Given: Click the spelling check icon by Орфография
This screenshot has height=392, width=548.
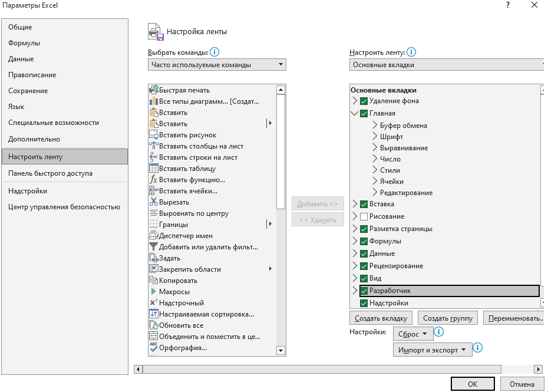Looking at the screenshot, I should [154, 347].
